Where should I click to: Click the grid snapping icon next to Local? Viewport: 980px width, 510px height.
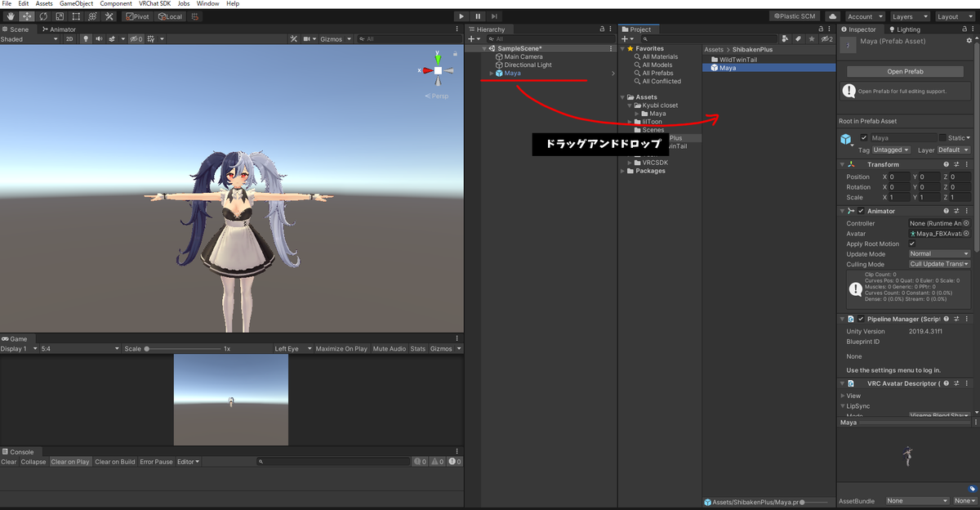click(x=195, y=16)
